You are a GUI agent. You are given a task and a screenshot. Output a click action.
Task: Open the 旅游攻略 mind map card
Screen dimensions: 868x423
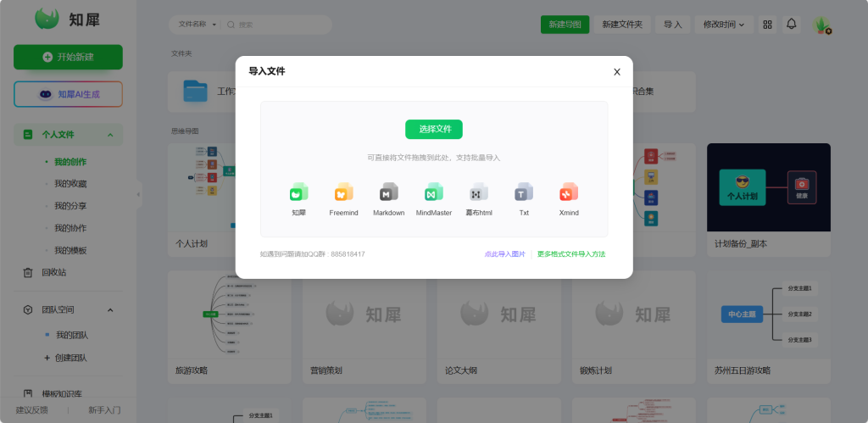tap(229, 326)
